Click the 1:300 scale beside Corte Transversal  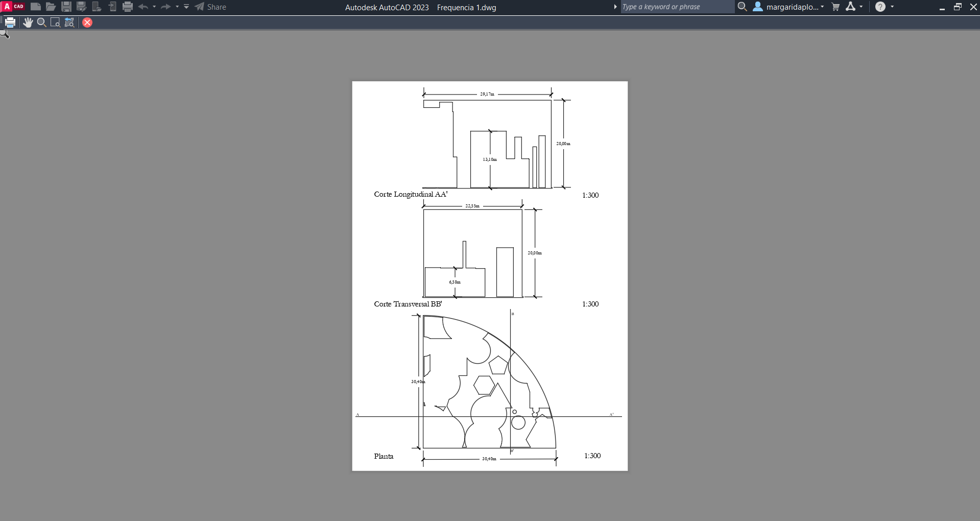click(590, 304)
